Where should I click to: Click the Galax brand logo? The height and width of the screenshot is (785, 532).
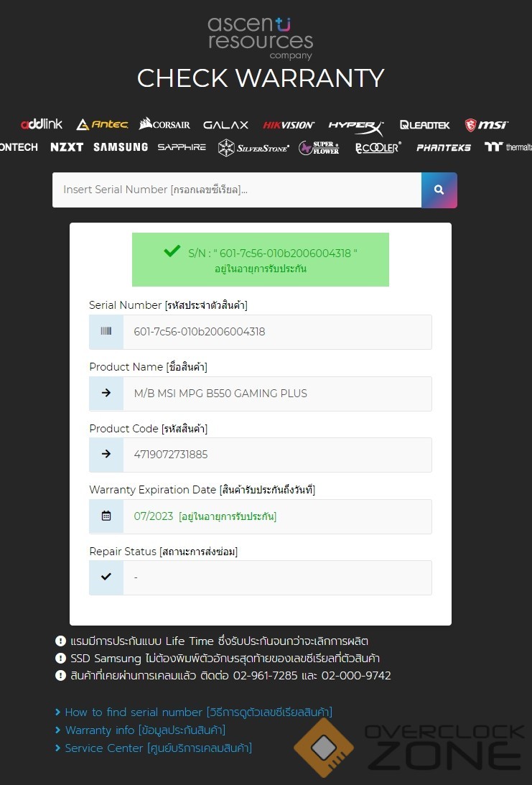[x=225, y=125]
